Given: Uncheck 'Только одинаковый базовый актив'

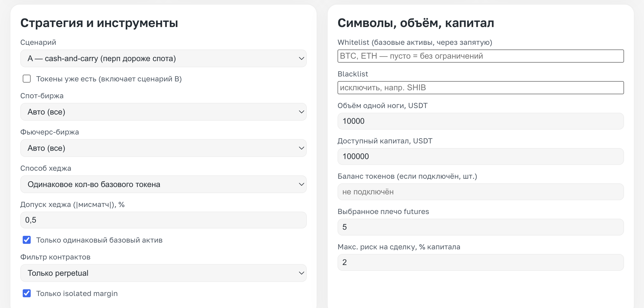Looking at the screenshot, I should (x=27, y=240).
